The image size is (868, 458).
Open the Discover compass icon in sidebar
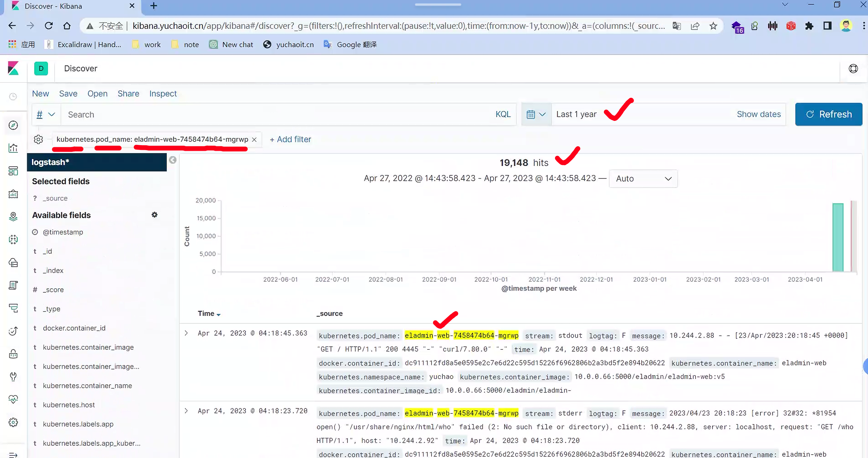[13, 125]
